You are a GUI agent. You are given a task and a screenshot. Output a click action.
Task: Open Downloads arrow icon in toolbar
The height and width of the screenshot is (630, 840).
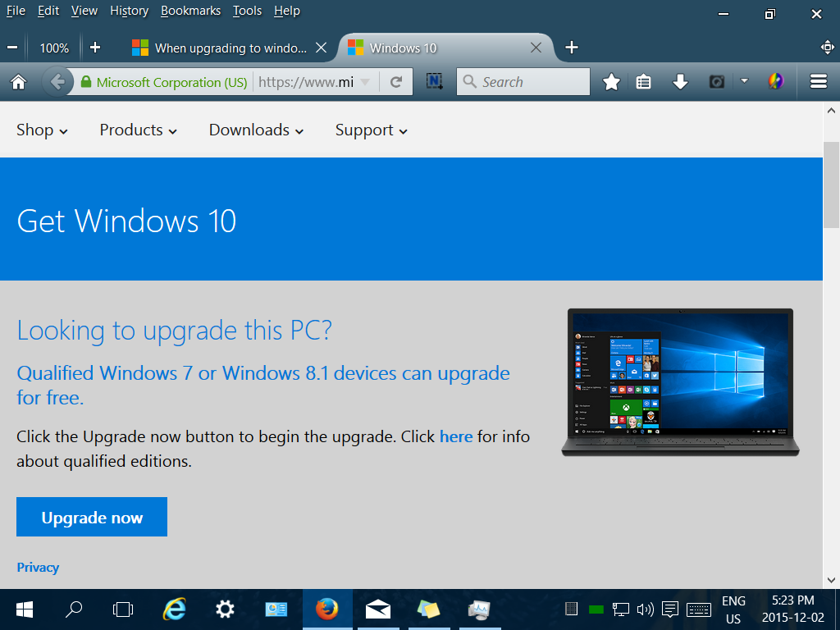pyautogui.click(x=680, y=82)
